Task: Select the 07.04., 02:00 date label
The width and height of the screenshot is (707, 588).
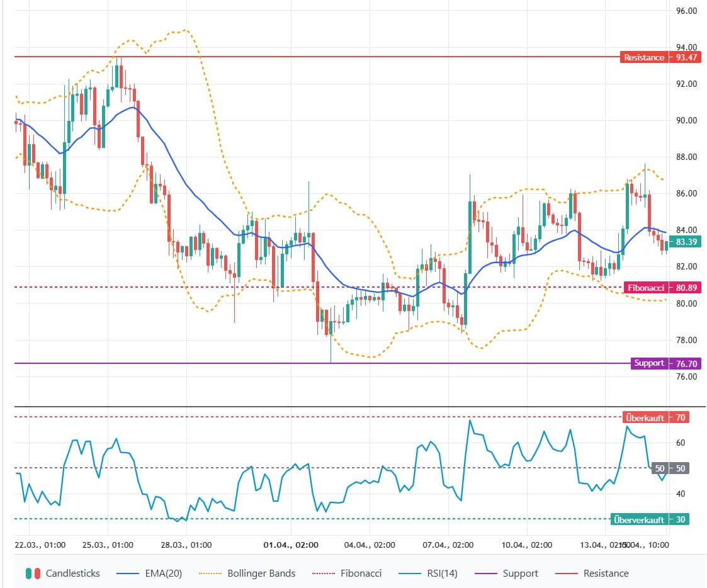Action: coord(447,545)
